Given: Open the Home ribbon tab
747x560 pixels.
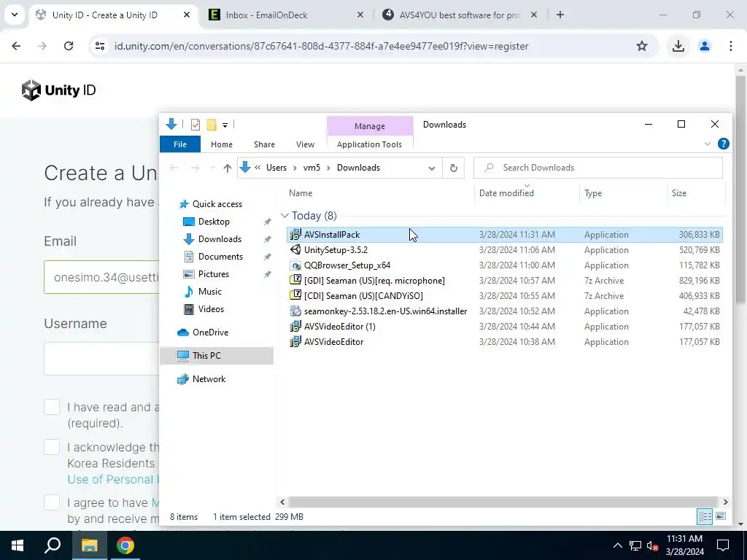Looking at the screenshot, I should click(x=222, y=144).
